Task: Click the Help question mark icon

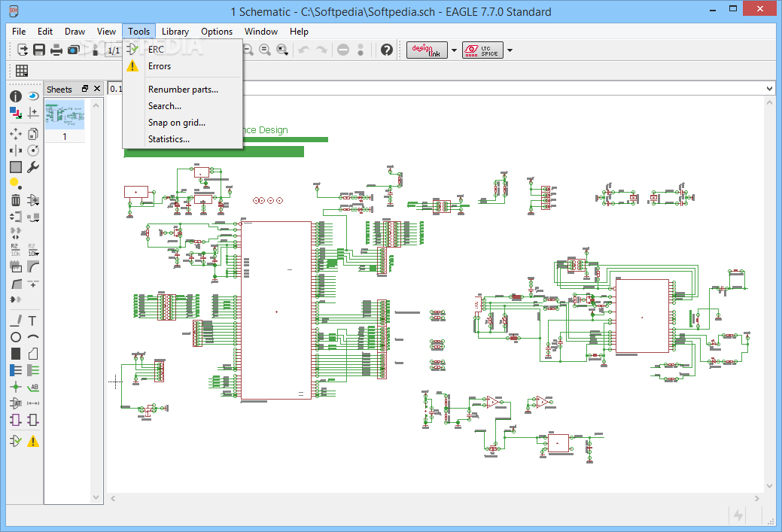Action: point(387,50)
